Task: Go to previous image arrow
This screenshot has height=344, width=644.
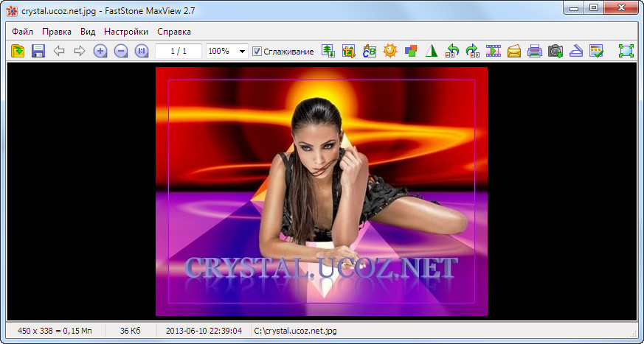Action: point(59,51)
